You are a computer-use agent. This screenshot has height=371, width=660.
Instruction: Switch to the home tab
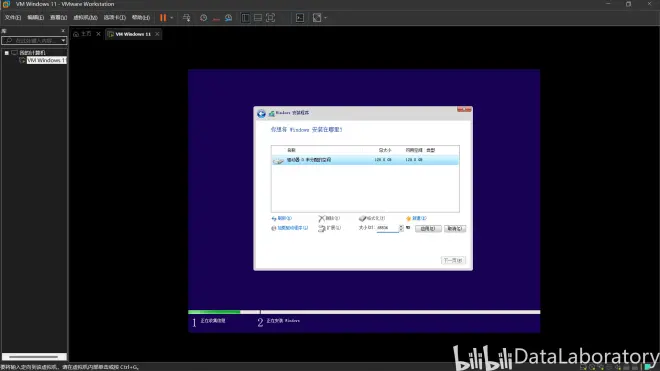click(82, 34)
